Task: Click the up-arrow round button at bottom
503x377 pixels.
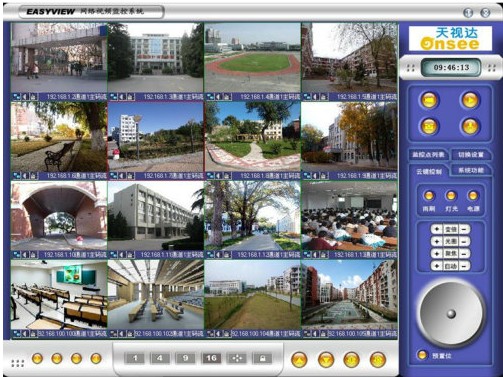Action: (x=299, y=360)
